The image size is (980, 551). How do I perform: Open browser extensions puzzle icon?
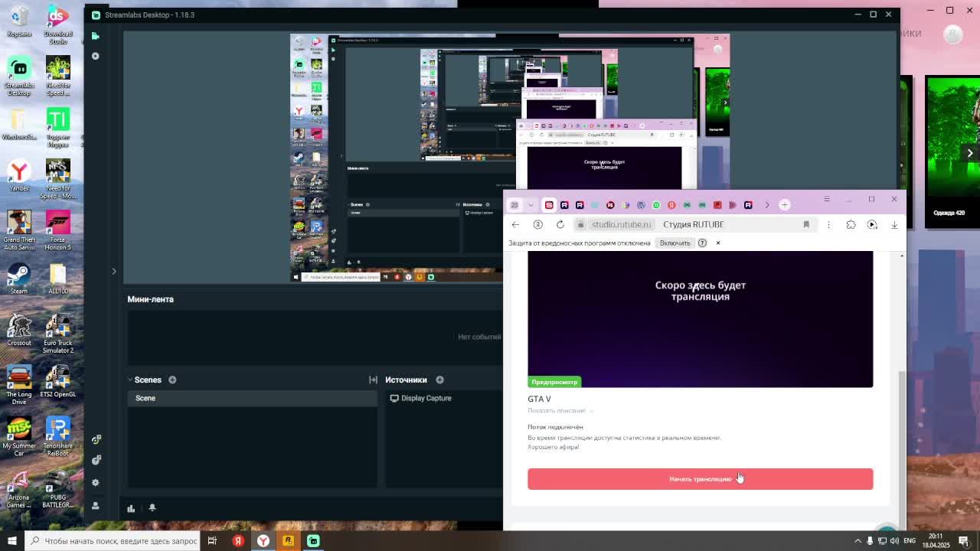tap(851, 224)
